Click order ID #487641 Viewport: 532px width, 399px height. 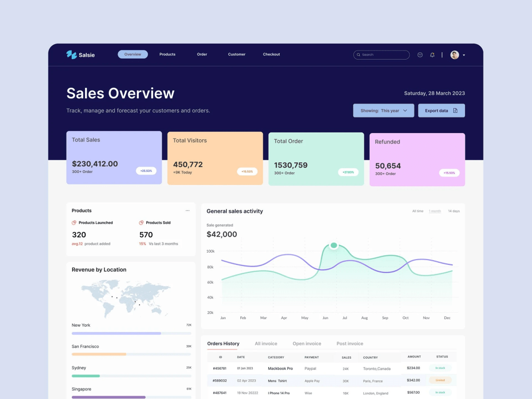point(220,393)
